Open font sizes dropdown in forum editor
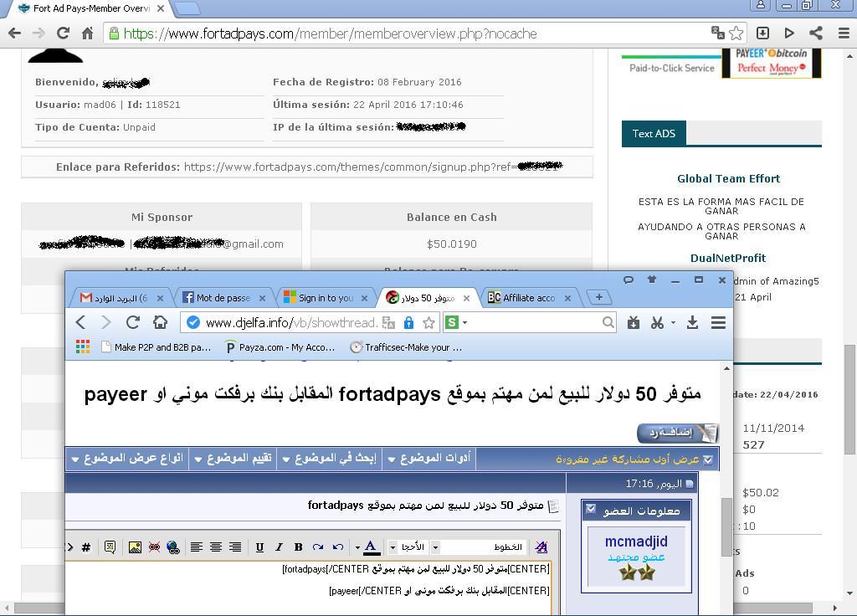The image size is (857, 616). coord(393,547)
